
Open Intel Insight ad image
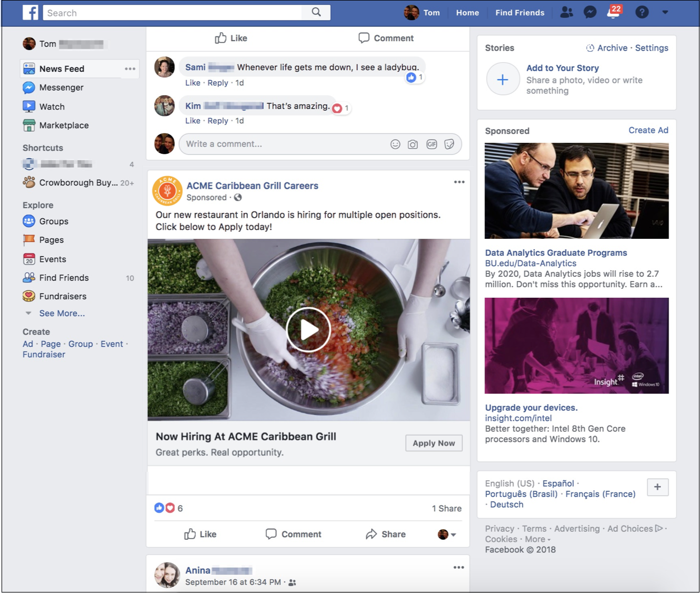577,346
